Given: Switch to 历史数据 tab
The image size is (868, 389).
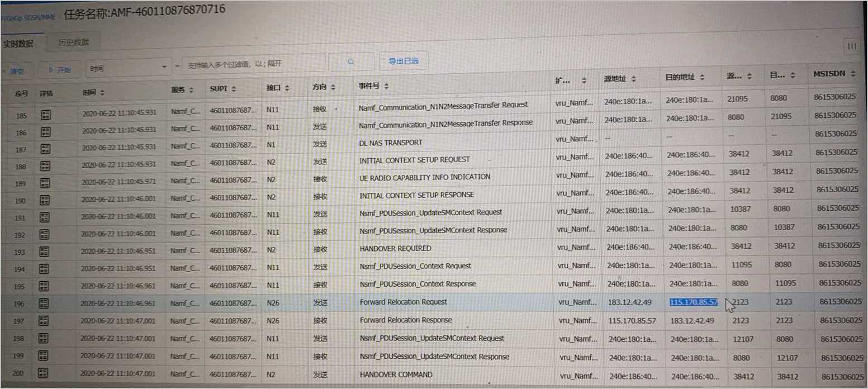Looking at the screenshot, I should click(73, 42).
